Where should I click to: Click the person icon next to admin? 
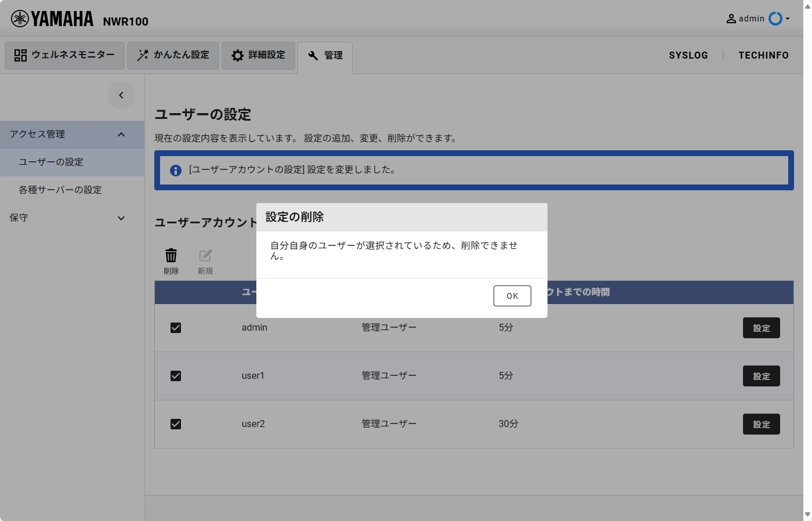731,18
